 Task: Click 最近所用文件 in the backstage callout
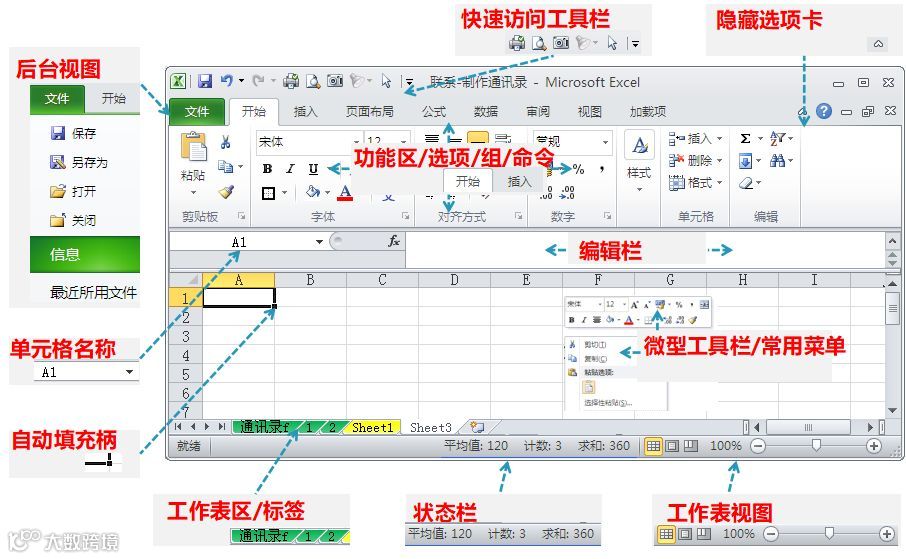click(x=93, y=293)
